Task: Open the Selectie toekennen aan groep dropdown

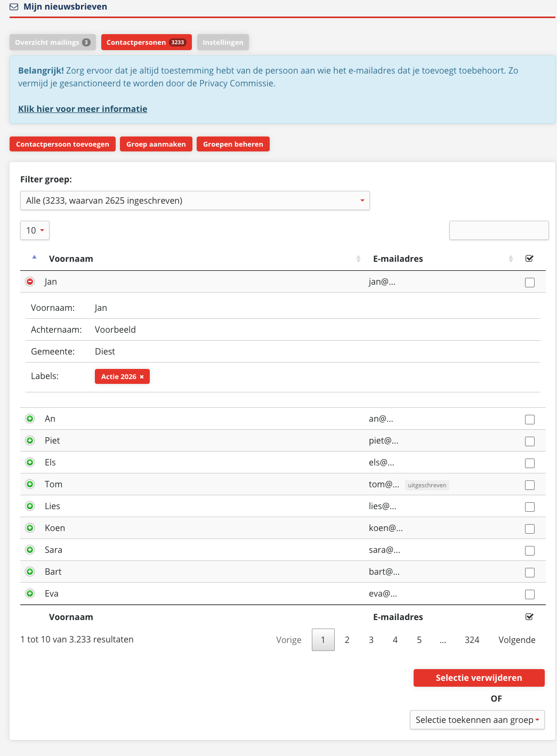Action: [x=477, y=720]
